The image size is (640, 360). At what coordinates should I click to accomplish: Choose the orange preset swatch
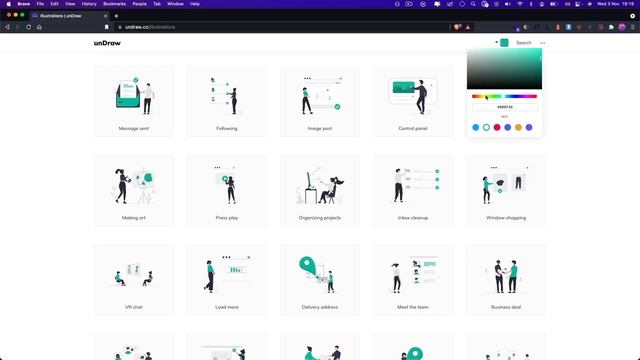(x=518, y=127)
